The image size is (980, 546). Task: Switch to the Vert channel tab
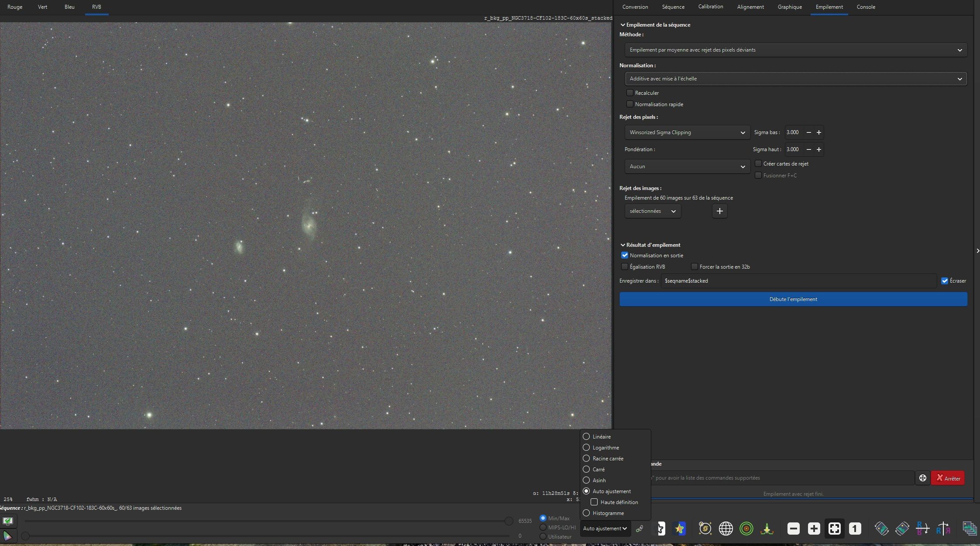tap(42, 7)
